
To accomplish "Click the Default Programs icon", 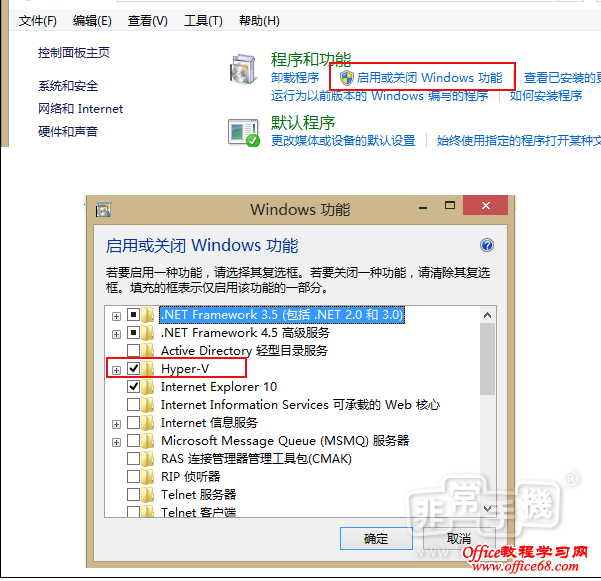I will point(244,133).
